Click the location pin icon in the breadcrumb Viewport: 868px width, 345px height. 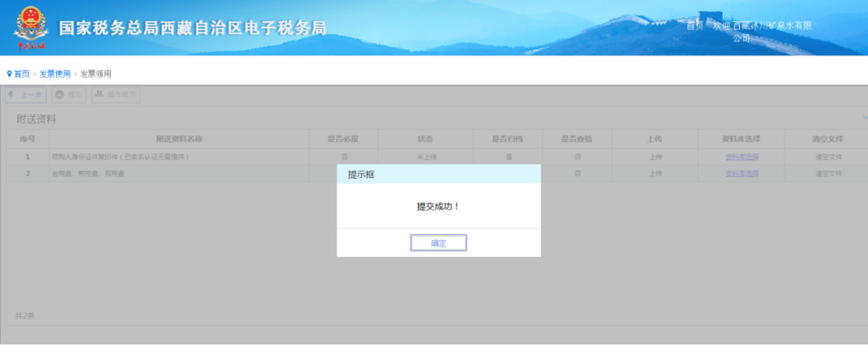coord(9,75)
